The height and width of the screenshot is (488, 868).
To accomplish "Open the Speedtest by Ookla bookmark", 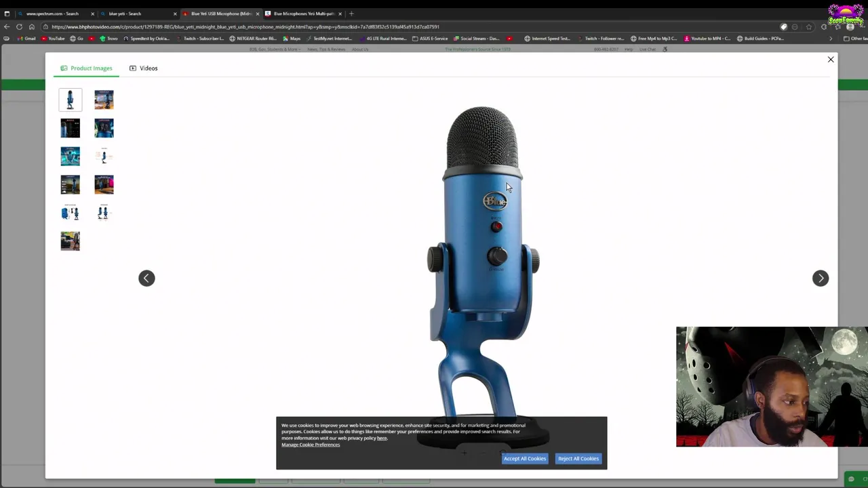I will (146, 39).
